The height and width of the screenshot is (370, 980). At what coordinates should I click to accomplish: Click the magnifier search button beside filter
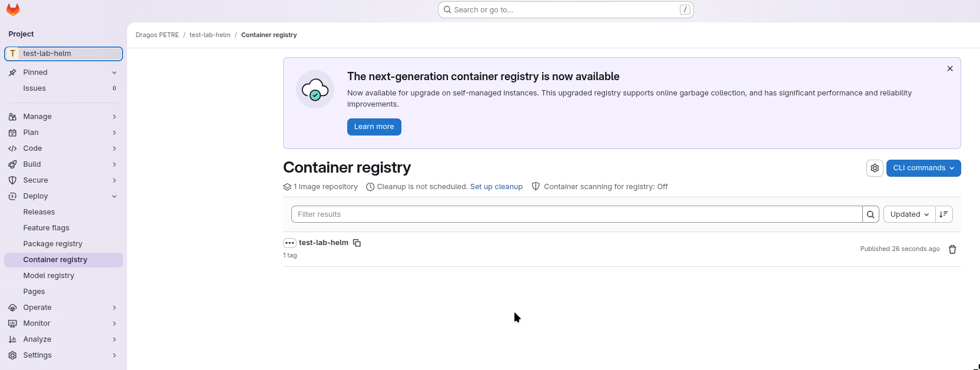click(x=871, y=214)
